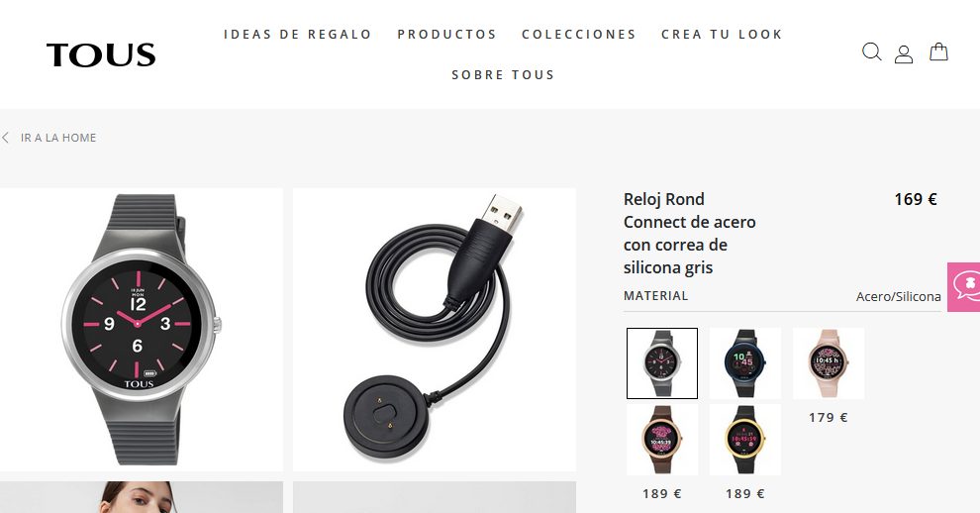980x513 pixels.
Task: Select the grey silicone watch variant
Action: (x=662, y=363)
